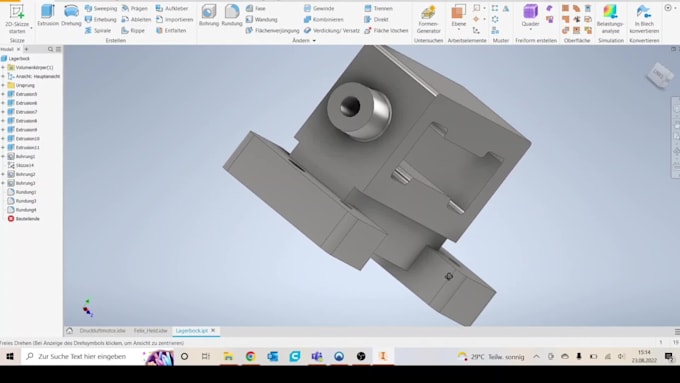680x383 pixels.
Task: Expand the Ändern panel dropdown
Action: [x=304, y=40]
